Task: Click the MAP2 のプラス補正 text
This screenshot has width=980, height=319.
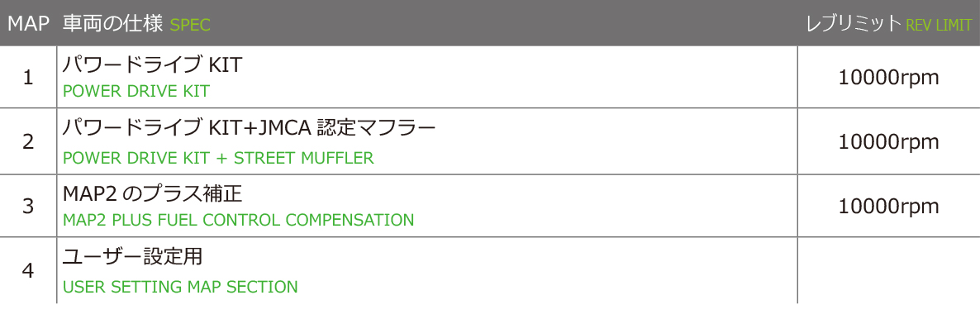Action: pos(153,194)
